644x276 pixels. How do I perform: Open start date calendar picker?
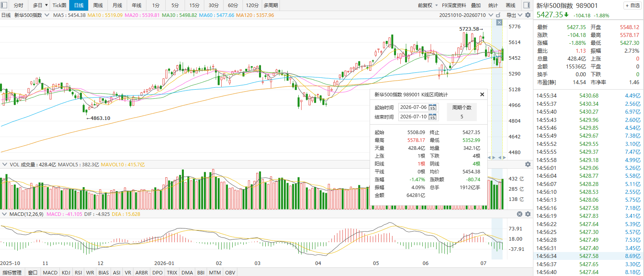[432, 107]
